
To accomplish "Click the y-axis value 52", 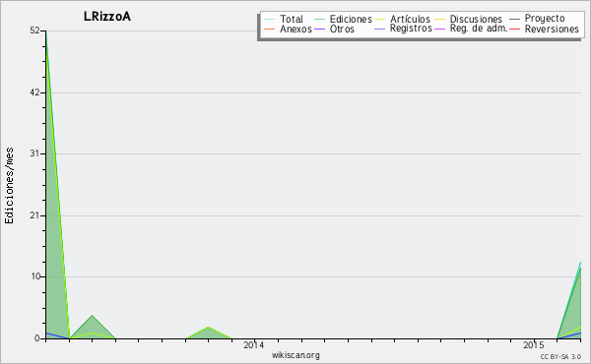I will (34, 30).
